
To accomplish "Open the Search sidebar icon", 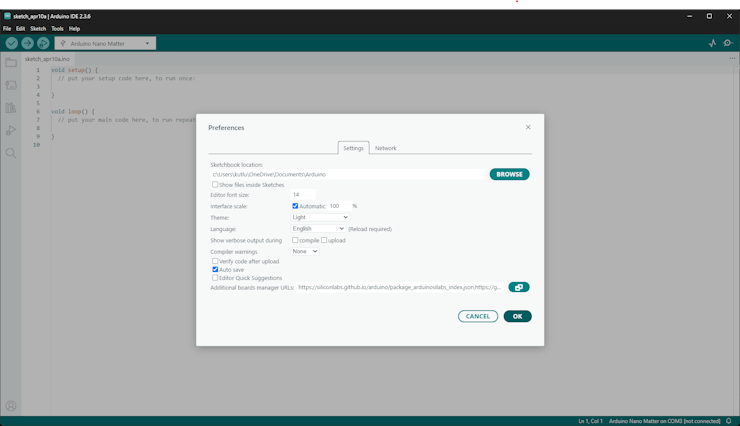I will tap(11, 153).
